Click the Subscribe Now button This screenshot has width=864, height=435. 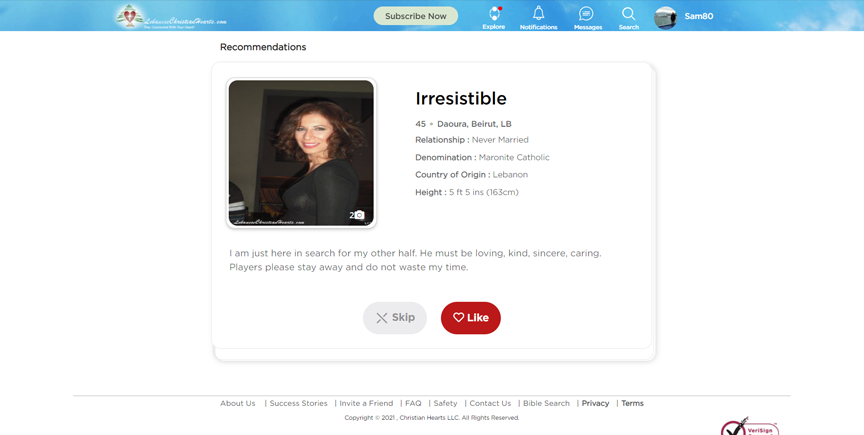pyautogui.click(x=415, y=16)
